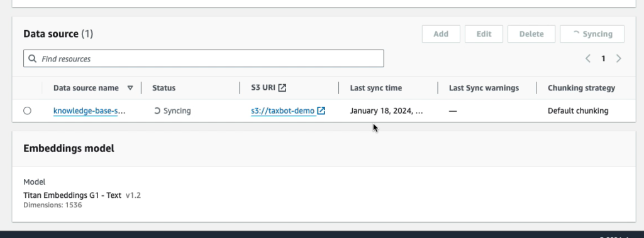
Task: Click the external link icon beside S3 URI header
Action: click(x=282, y=88)
